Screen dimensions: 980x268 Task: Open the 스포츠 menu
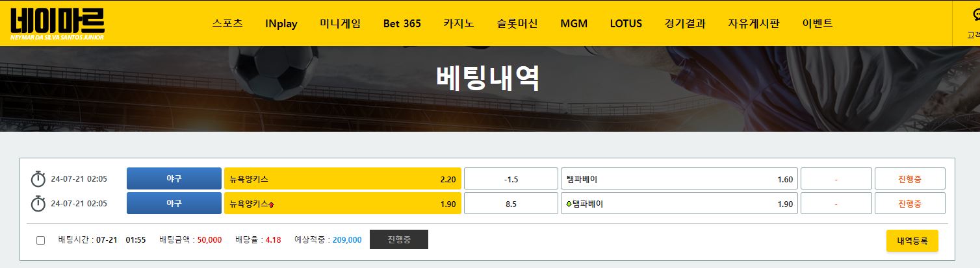(227, 23)
